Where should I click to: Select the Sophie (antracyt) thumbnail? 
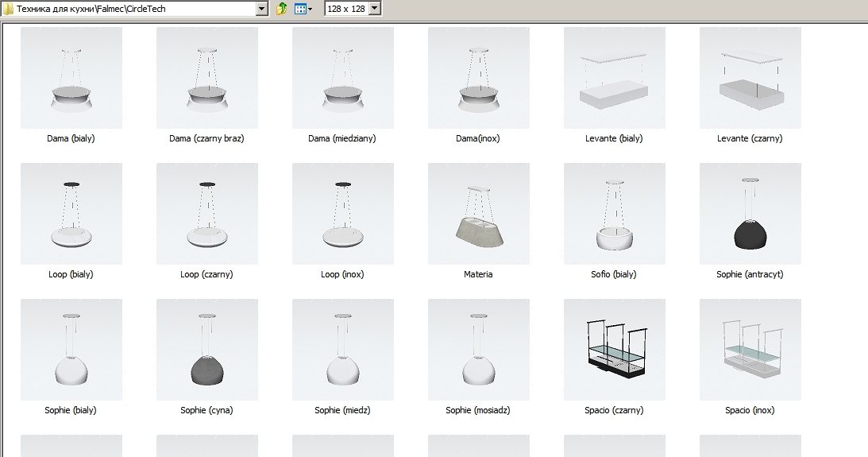750,213
